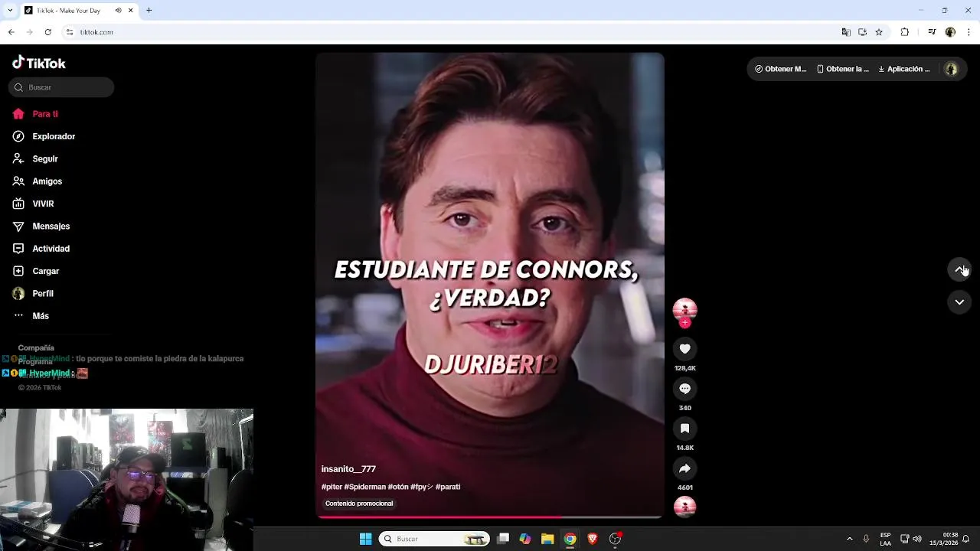Follow the creator with the red plus badge
Image resolution: width=980 pixels, height=551 pixels.
tap(684, 323)
